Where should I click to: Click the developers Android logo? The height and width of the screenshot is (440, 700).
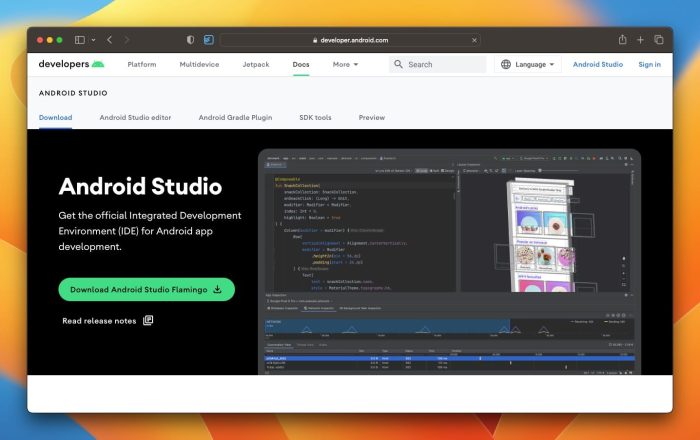coord(71,64)
